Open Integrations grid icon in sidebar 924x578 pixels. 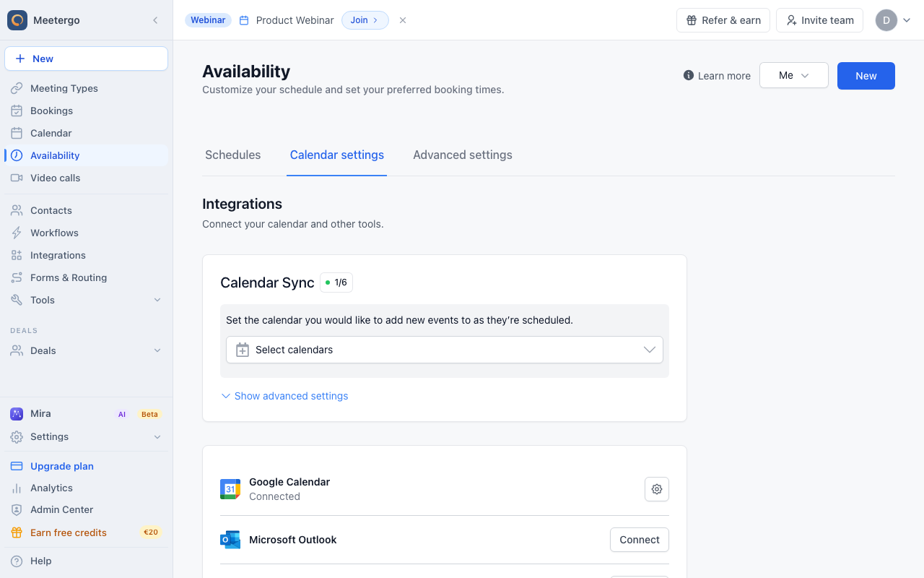[x=17, y=255]
